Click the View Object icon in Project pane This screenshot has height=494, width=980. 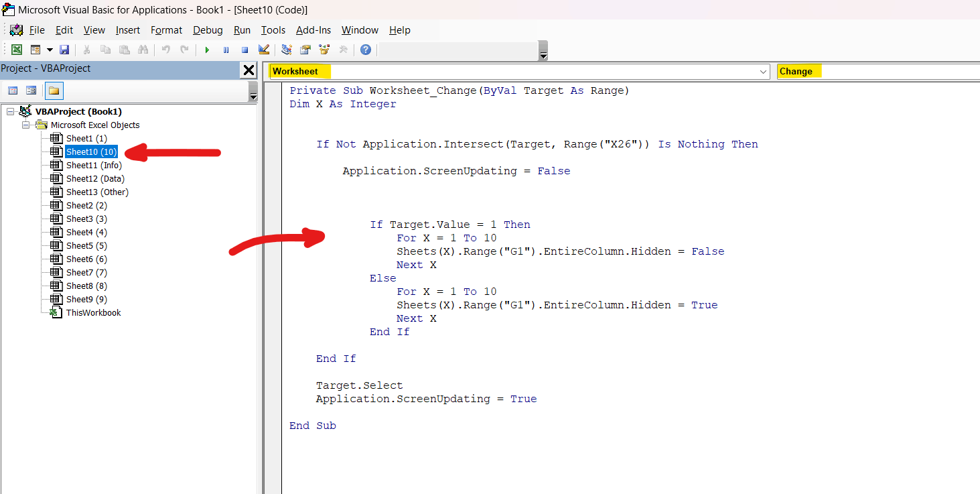point(31,90)
